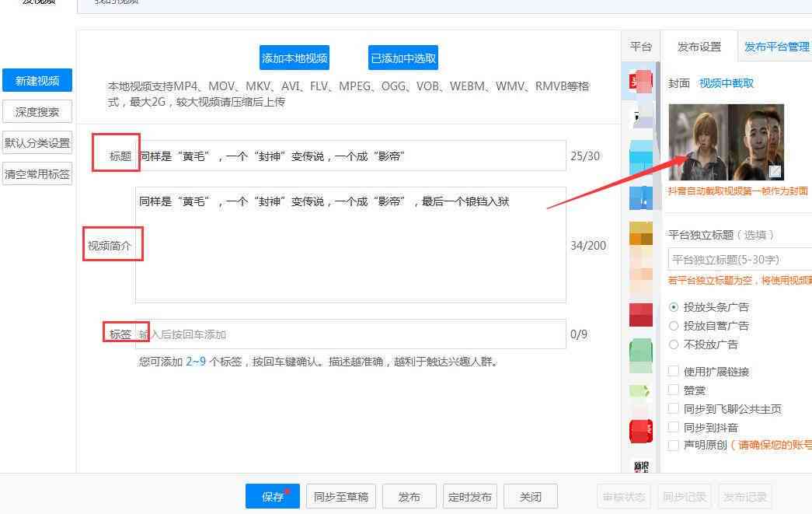Select the yellow-orange platform icon
This screenshot has height=514, width=812.
tap(640, 233)
